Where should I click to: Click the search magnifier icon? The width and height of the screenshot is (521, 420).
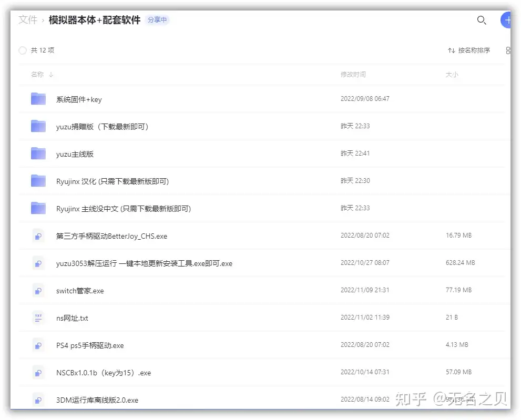(482, 21)
